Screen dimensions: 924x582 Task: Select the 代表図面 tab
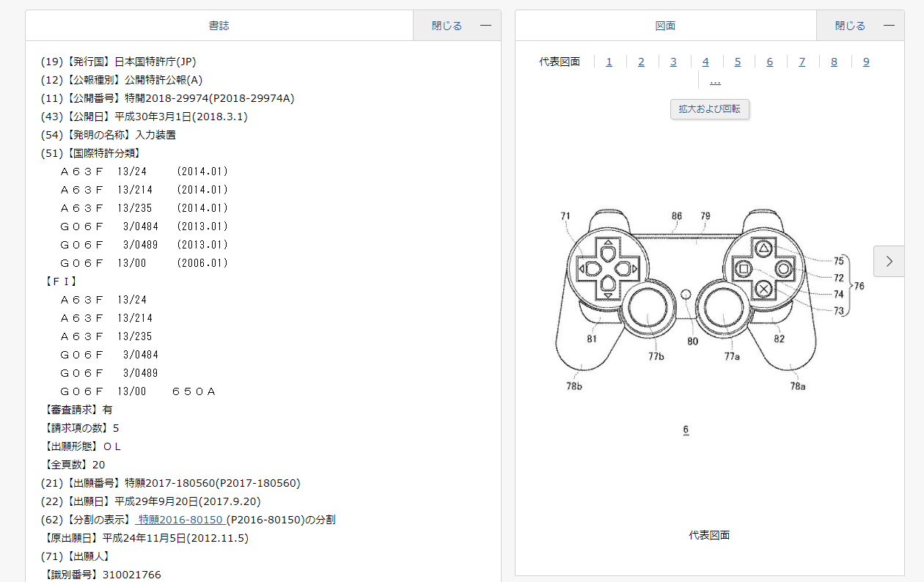coord(560,62)
